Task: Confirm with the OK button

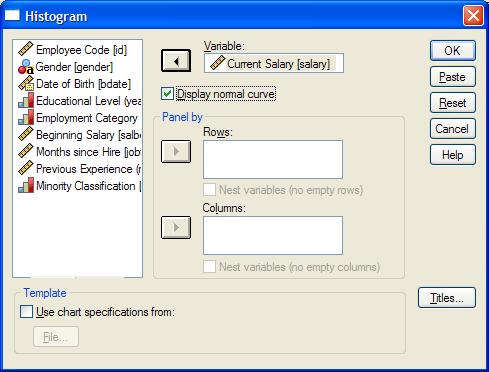Action: 453,51
